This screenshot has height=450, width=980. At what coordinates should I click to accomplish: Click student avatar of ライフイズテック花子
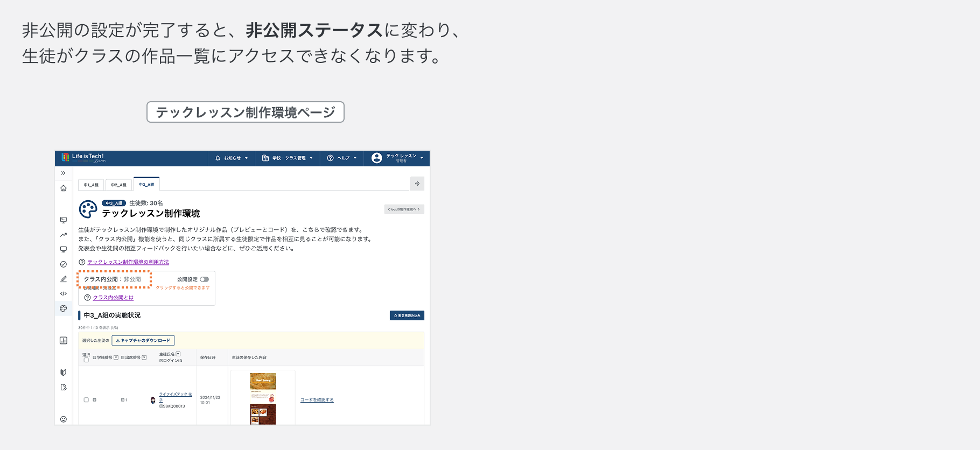pos(153,400)
